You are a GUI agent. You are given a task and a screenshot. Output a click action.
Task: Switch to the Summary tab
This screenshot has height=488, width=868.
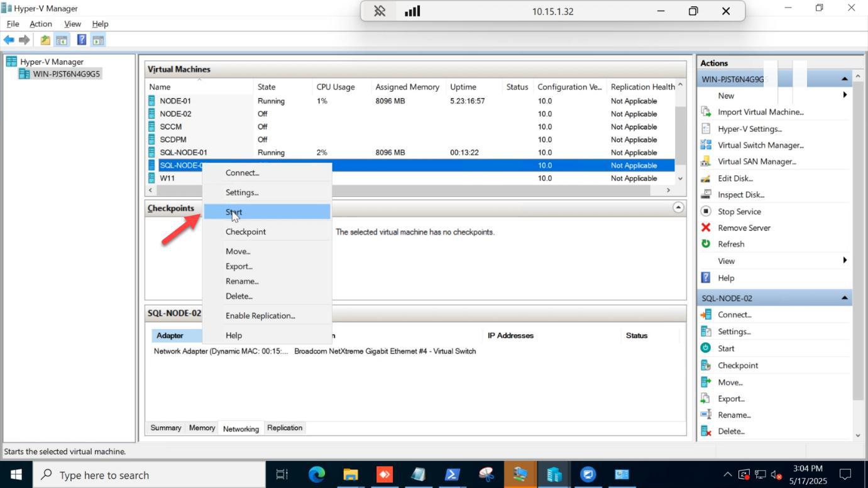166,428
